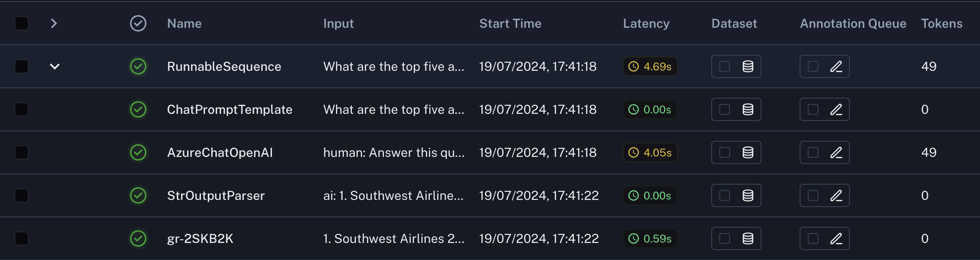Collapse the RunnableSequence row chevron
The width and height of the screenshot is (980, 260).
coord(55,66)
